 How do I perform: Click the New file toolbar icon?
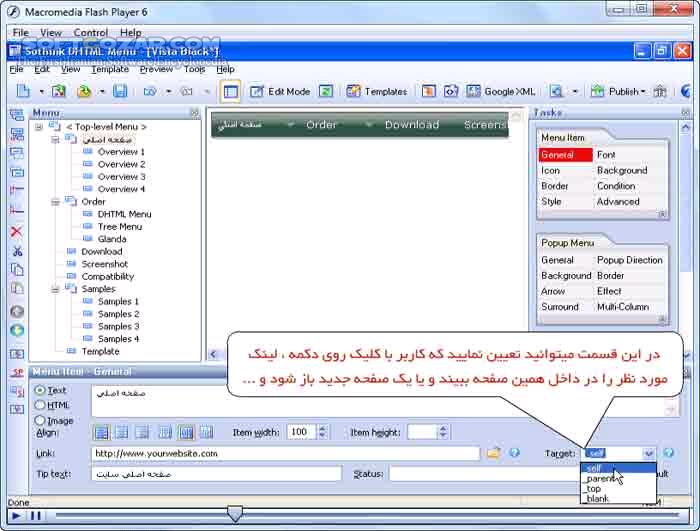(x=23, y=91)
